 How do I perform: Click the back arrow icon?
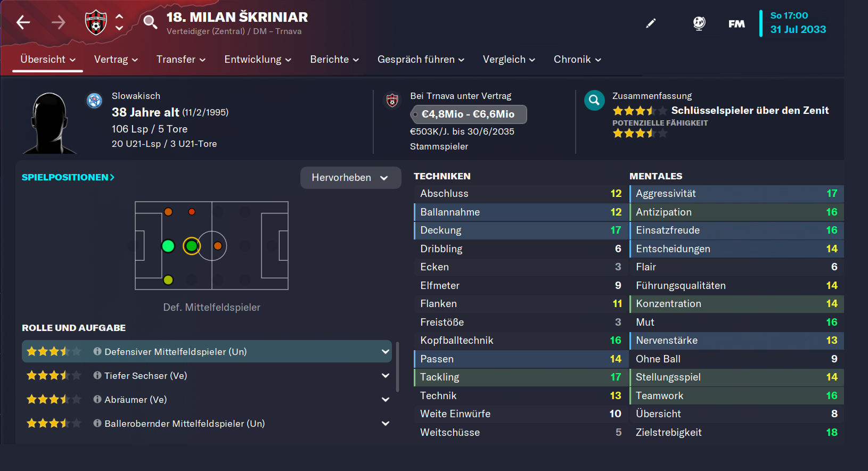pyautogui.click(x=23, y=22)
